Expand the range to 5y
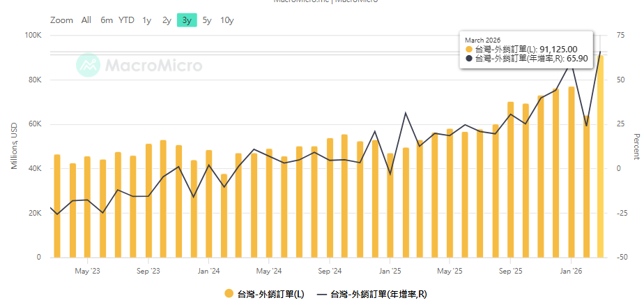Image resolution: width=644 pixels, height=305 pixels. (x=207, y=20)
